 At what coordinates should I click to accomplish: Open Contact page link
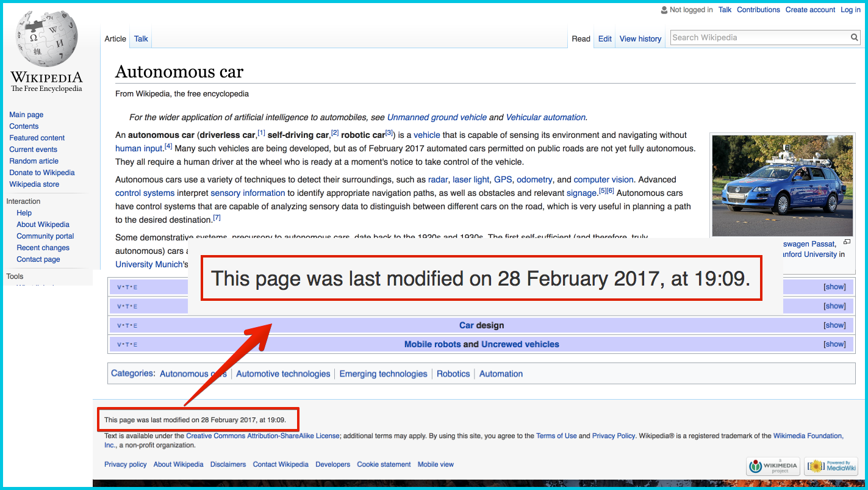click(x=38, y=259)
